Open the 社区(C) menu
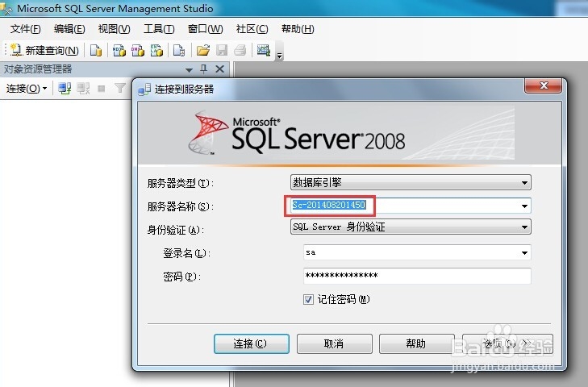The height and width of the screenshot is (387, 588). pos(252,29)
